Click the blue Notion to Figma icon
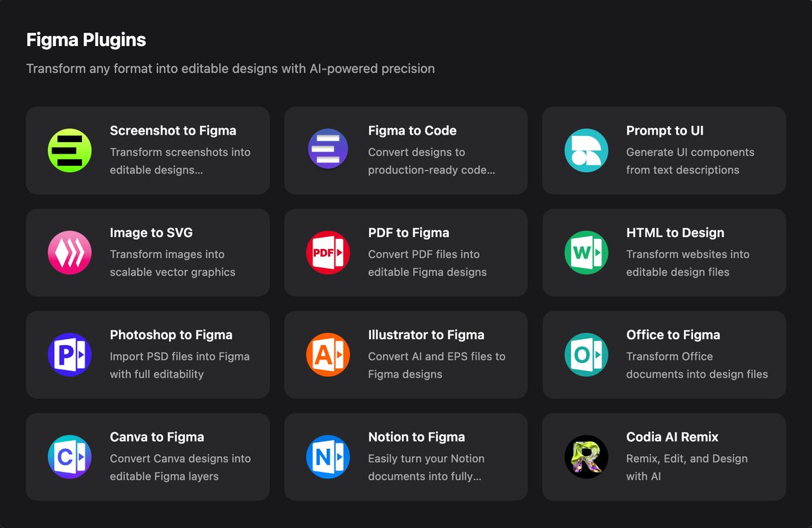 (328, 457)
